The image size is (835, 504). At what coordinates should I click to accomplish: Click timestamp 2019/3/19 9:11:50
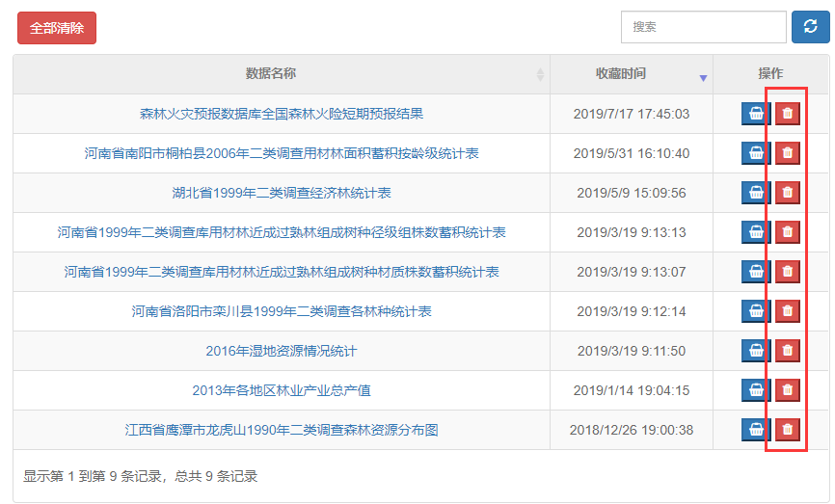click(x=632, y=351)
